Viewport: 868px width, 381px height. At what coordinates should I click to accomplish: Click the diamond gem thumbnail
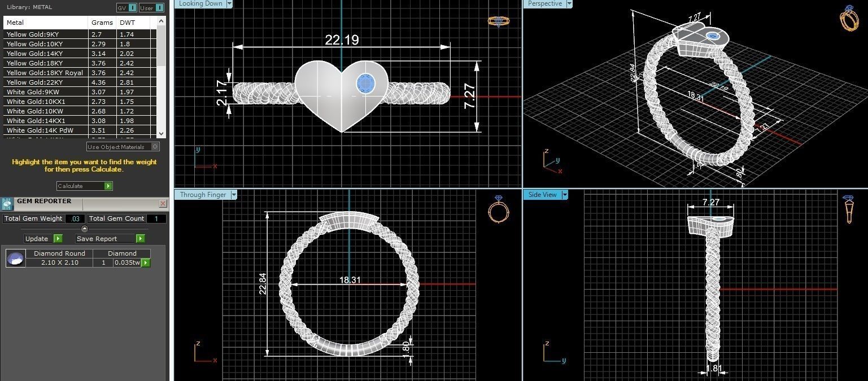point(16,259)
